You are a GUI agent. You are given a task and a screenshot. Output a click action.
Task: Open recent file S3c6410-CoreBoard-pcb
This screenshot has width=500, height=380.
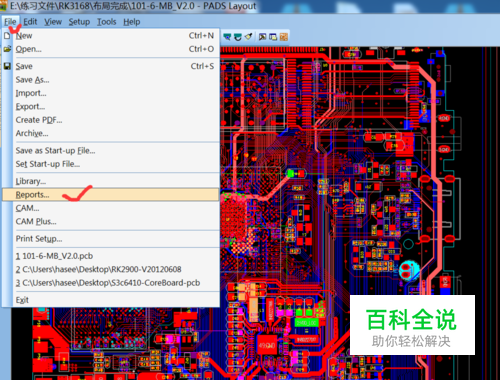pyautogui.click(x=111, y=283)
